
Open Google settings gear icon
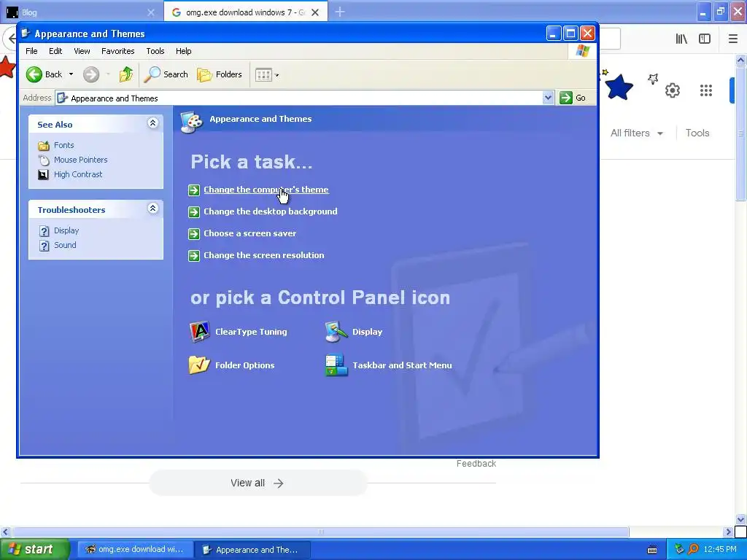tap(672, 90)
